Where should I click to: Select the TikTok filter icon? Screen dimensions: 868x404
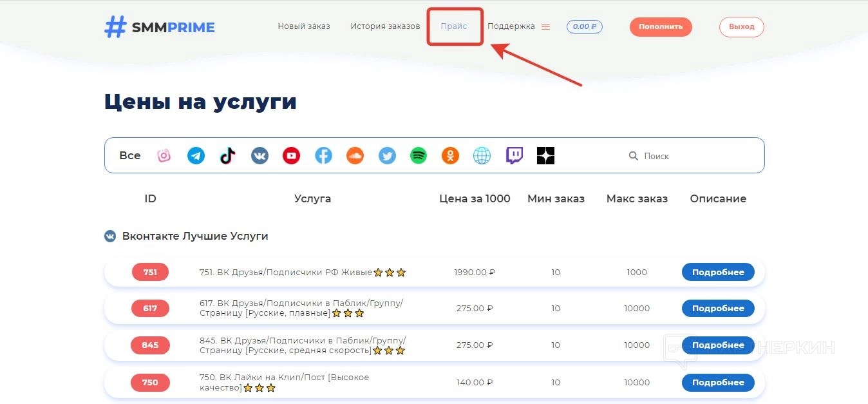[228, 156]
